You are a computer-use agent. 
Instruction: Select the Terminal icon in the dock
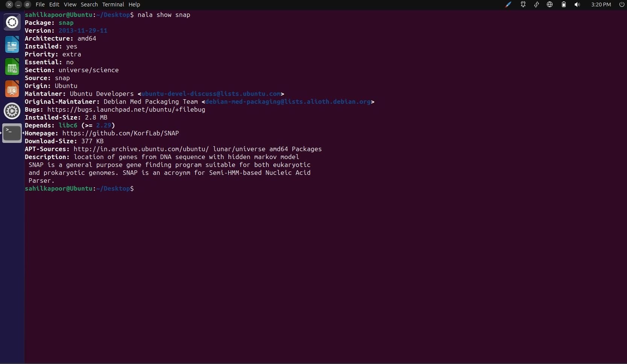click(x=12, y=133)
